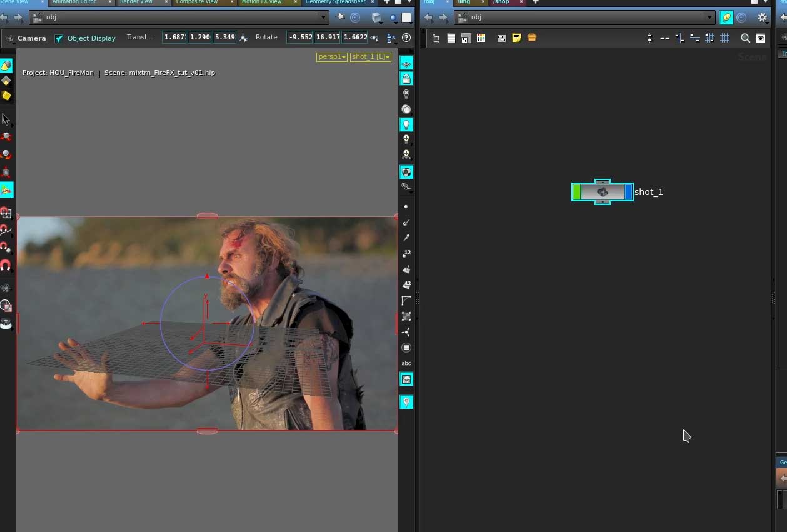Click the color palette icon in network toolbar
Screen dimensions: 787x532
(x=481, y=38)
